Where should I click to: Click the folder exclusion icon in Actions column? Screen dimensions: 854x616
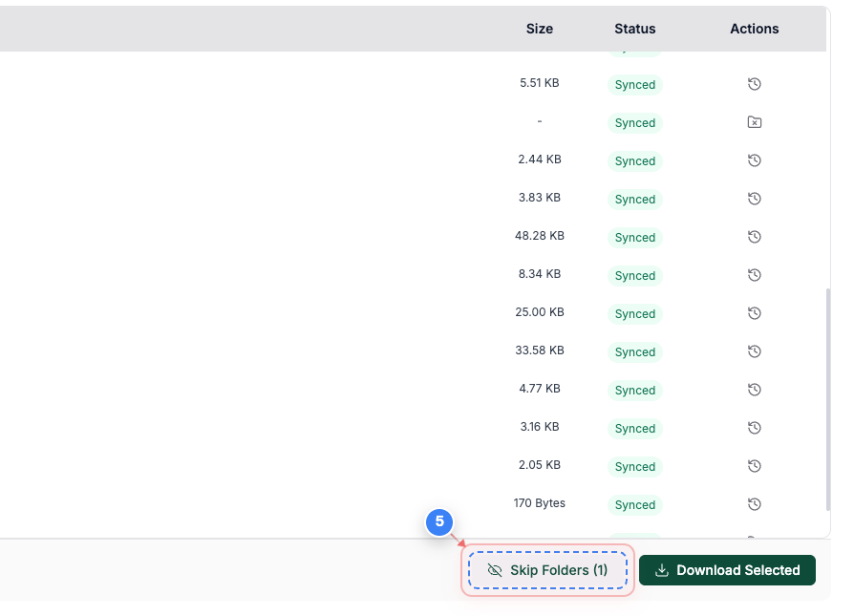(754, 122)
